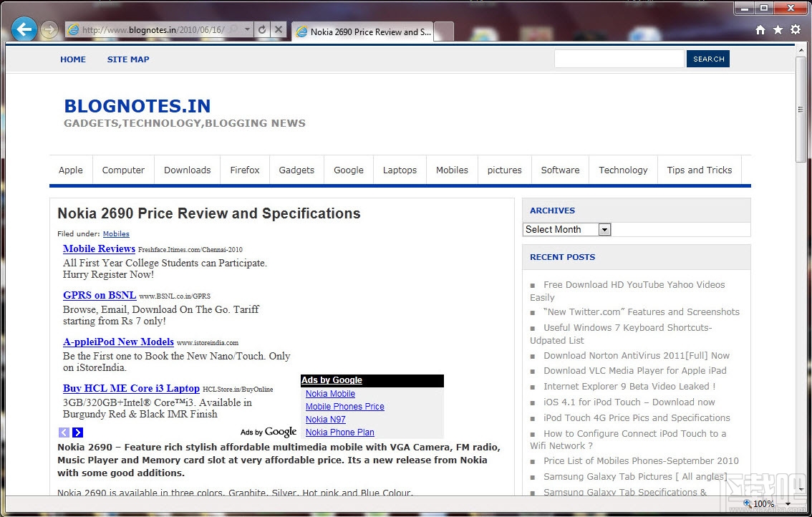Open the address bar history dropdown arrow
Viewport: 812px width, 517px height.
[x=247, y=29]
